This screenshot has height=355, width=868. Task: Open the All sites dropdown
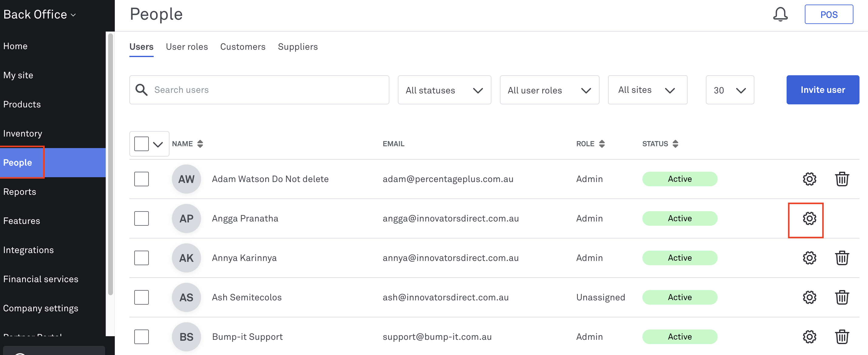(647, 90)
